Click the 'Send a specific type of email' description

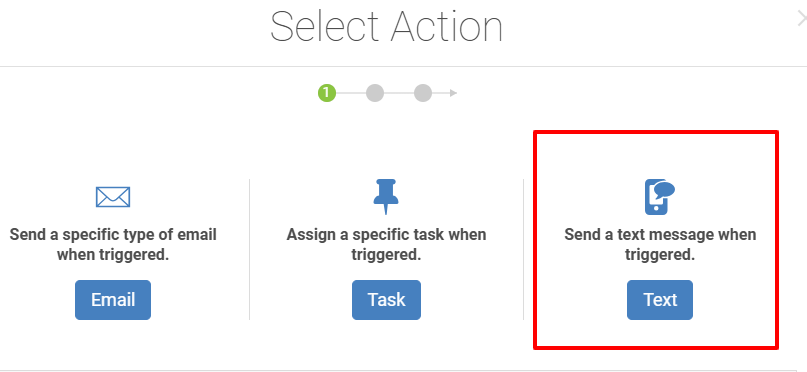[x=113, y=244]
